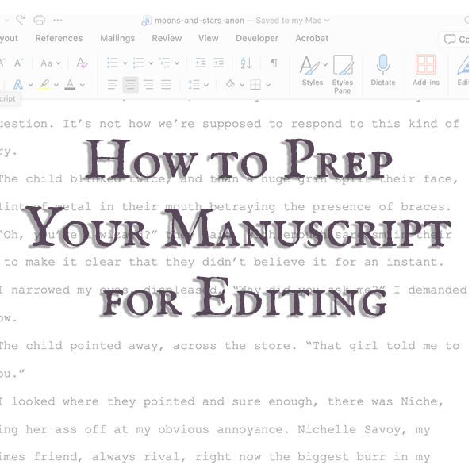476x476 pixels.
Task: Click the Decrease Font Size icon
Action: (x=19, y=63)
